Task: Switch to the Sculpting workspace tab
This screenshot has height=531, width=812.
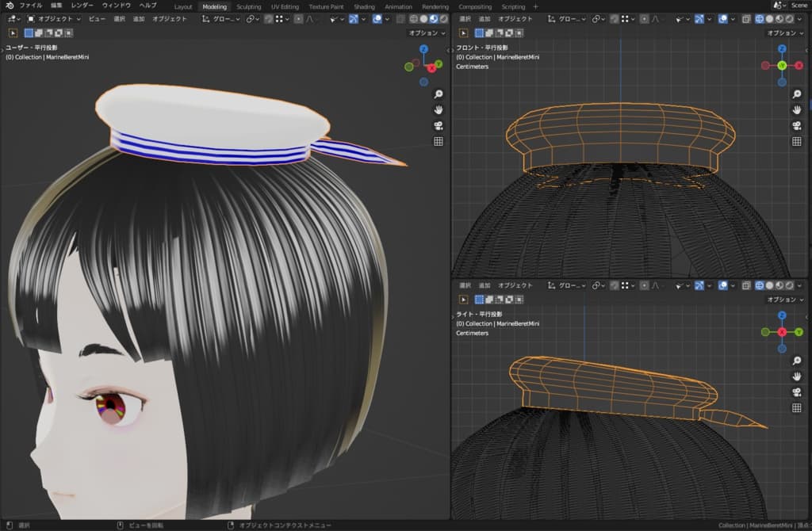Action: [248, 6]
